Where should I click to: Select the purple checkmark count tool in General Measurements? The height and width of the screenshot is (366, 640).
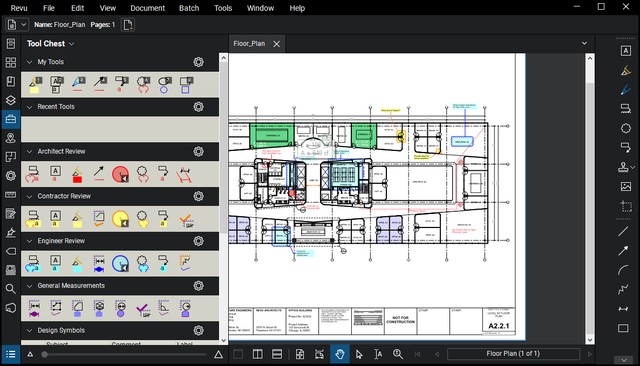coord(142,310)
